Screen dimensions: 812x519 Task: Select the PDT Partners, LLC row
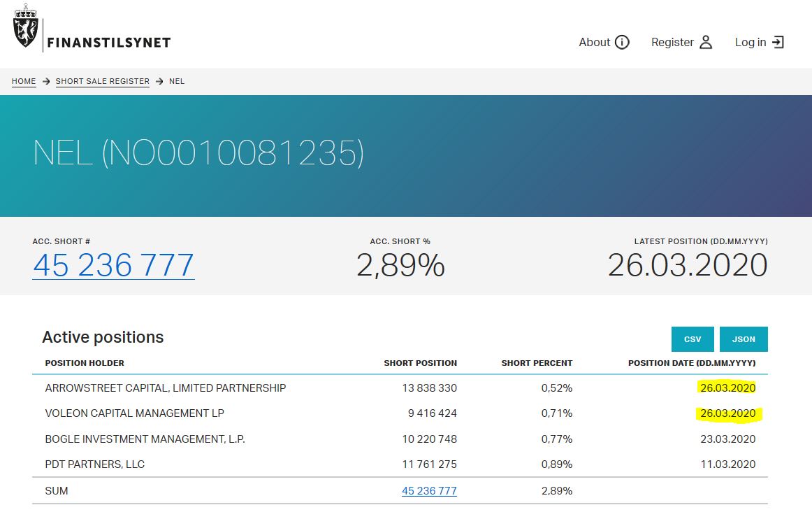95,464
